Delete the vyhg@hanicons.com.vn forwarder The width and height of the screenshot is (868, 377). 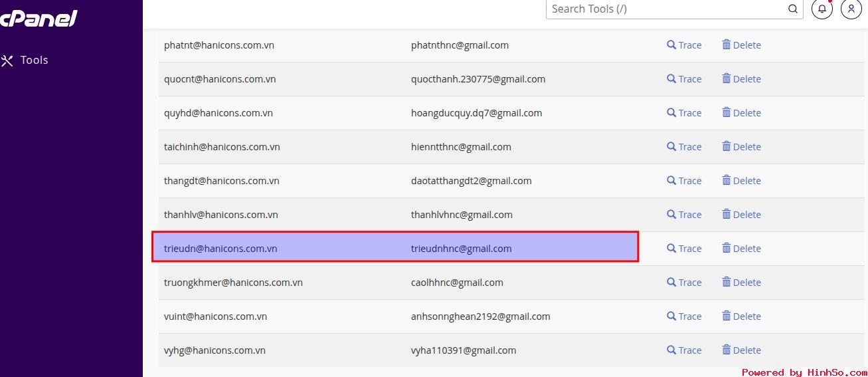741,350
